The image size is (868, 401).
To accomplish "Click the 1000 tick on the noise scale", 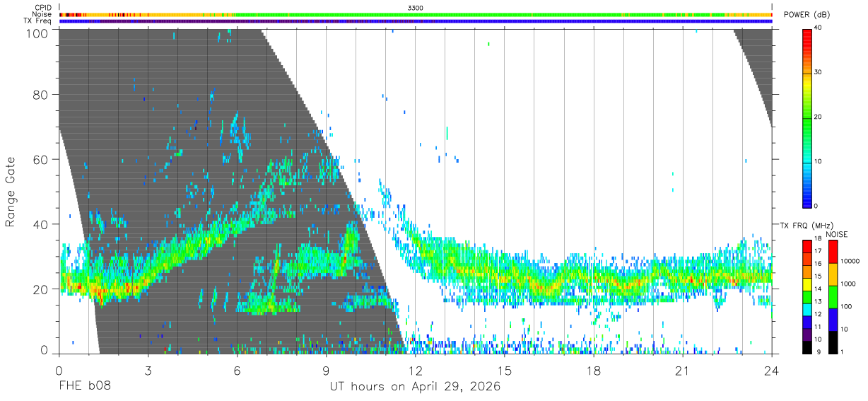I will (x=848, y=284).
